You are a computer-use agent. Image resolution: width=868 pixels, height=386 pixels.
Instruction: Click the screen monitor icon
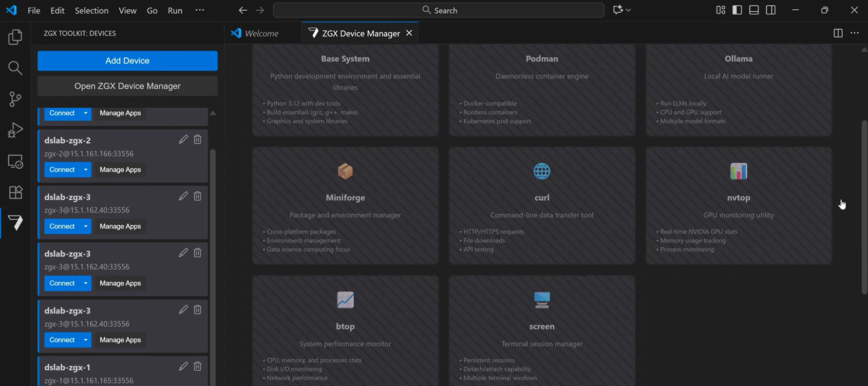542,300
